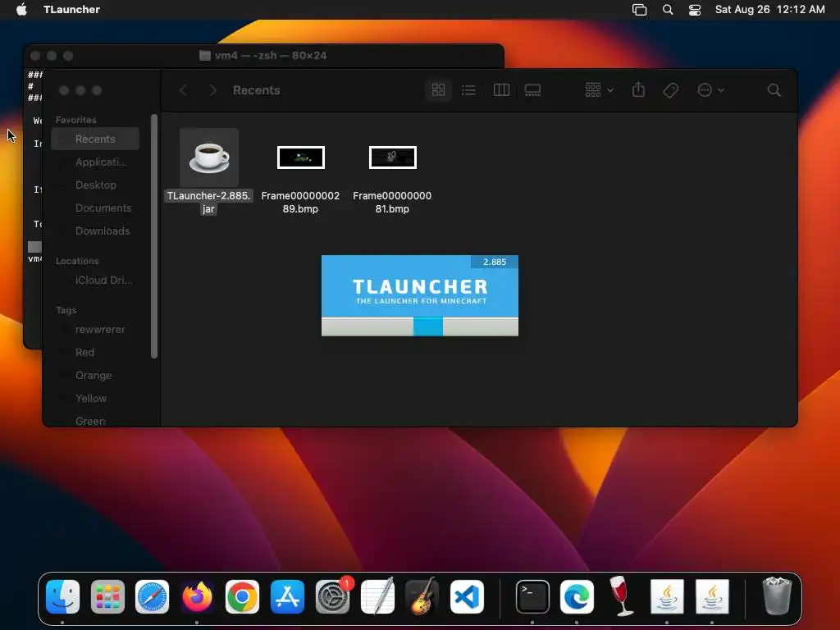Open Finder from the Dock
This screenshot has height=630, width=840.
pyautogui.click(x=62, y=597)
